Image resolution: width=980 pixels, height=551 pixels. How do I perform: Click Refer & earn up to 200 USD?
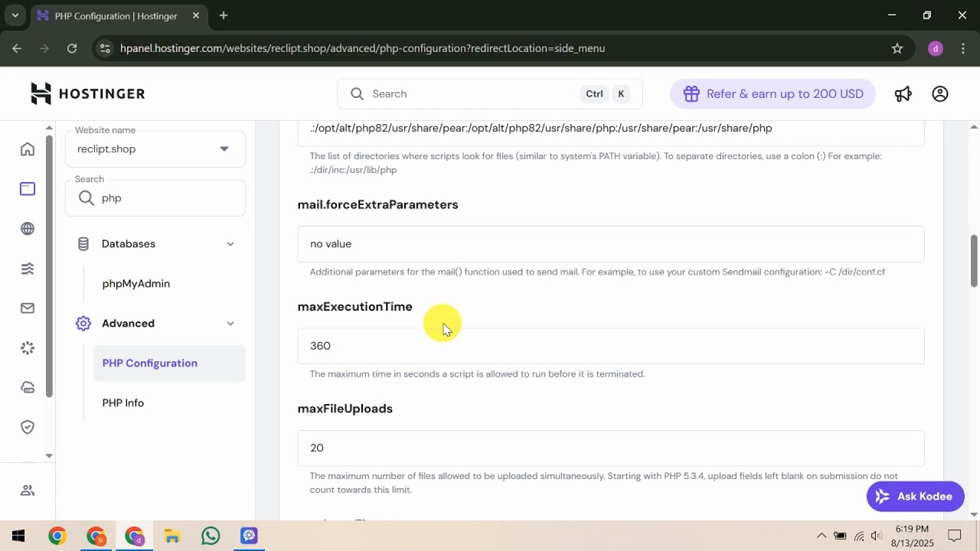[773, 94]
